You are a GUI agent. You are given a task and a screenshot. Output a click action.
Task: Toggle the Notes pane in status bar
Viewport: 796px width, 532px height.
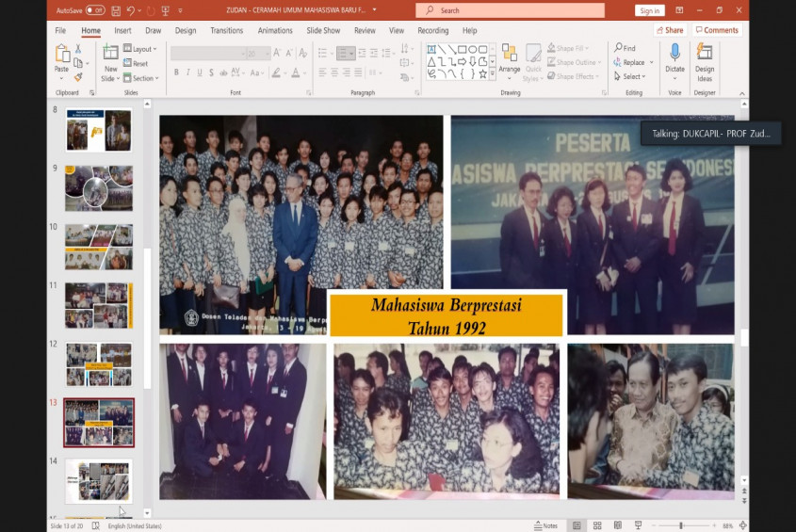tap(545, 525)
